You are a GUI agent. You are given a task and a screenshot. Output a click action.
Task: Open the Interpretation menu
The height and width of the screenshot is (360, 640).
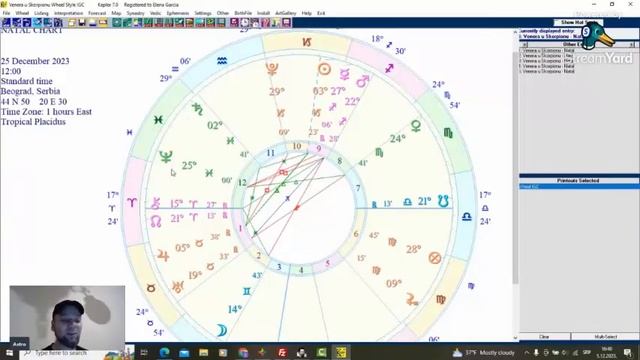pyautogui.click(x=68, y=13)
